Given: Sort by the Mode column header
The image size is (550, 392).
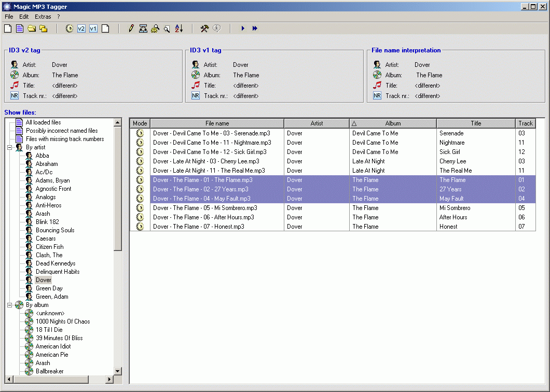Looking at the screenshot, I should (x=140, y=123).
